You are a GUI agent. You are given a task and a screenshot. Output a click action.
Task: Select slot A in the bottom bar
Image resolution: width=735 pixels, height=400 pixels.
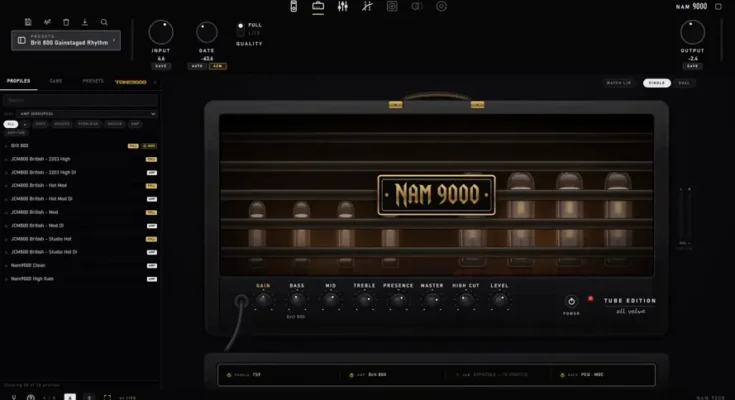tap(70, 397)
